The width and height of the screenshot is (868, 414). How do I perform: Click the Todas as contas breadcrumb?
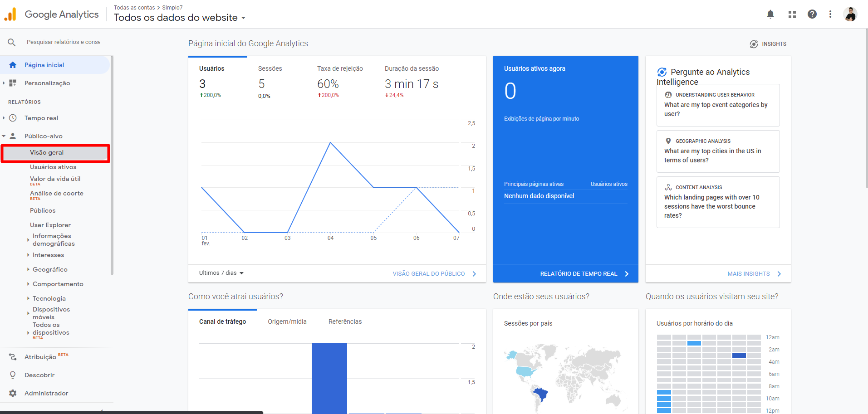[x=134, y=8]
